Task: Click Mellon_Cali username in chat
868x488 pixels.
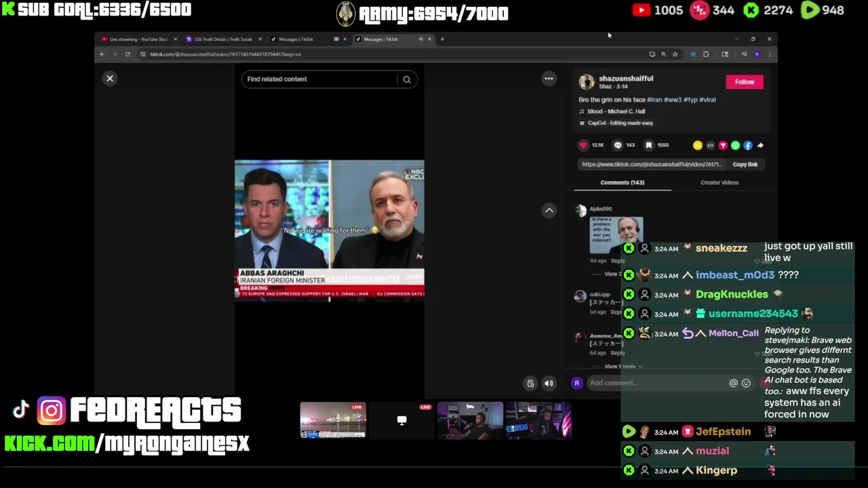Action: 733,333
